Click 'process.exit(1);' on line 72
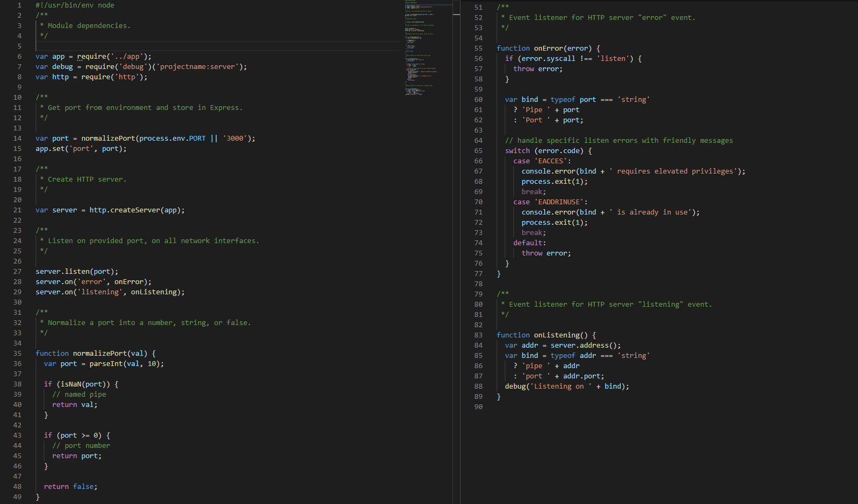Screen dimensions: 858x504 tap(555, 222)
